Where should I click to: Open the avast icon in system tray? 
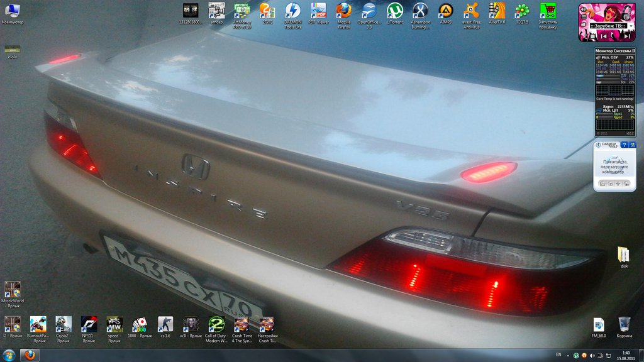pyautogui.click(x=584, y=356)
